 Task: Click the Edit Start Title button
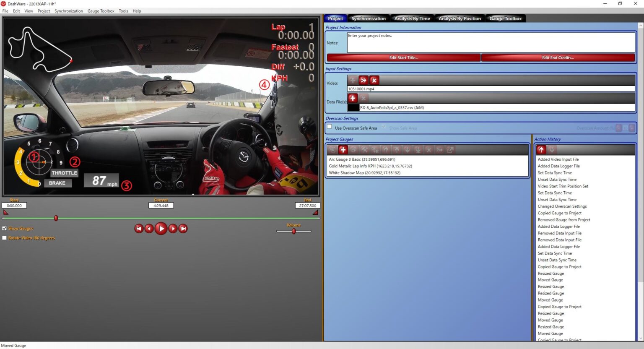[x=403, y=57]
